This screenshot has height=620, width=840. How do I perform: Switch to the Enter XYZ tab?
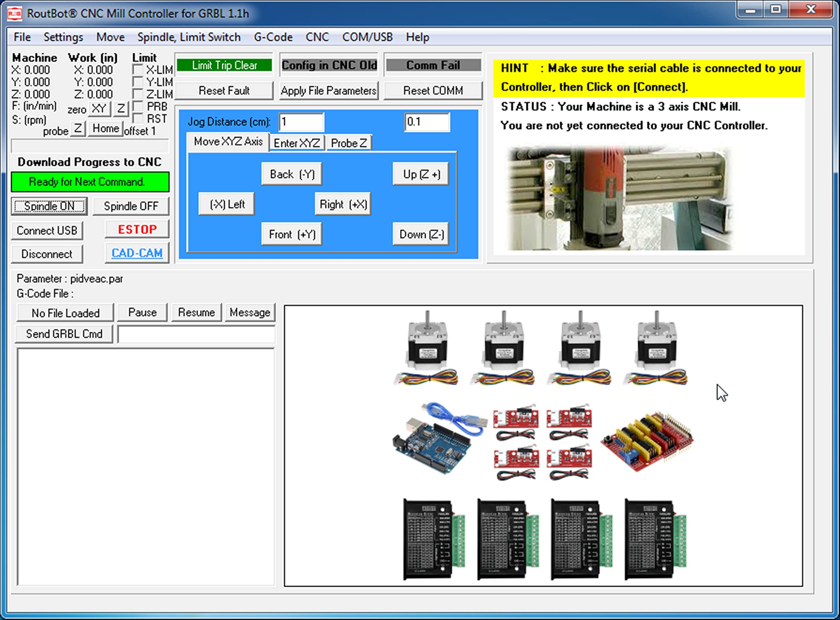tap(297, 143)
